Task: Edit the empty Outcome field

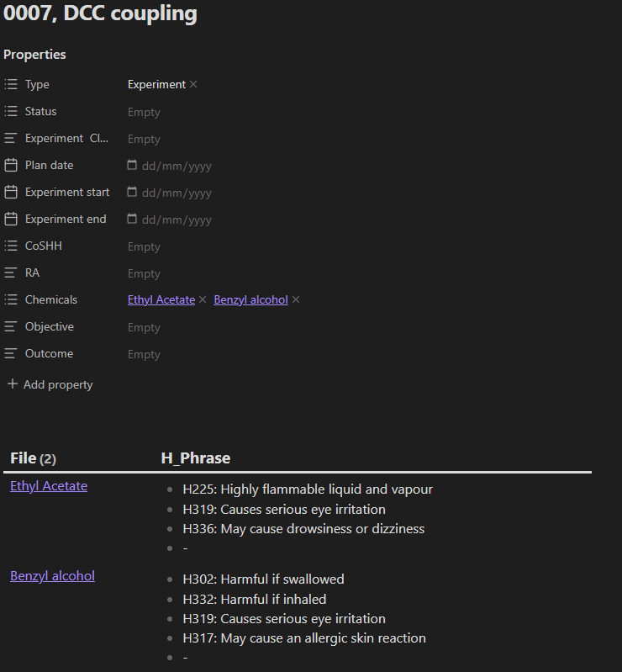Action: (x=144, y=354)
